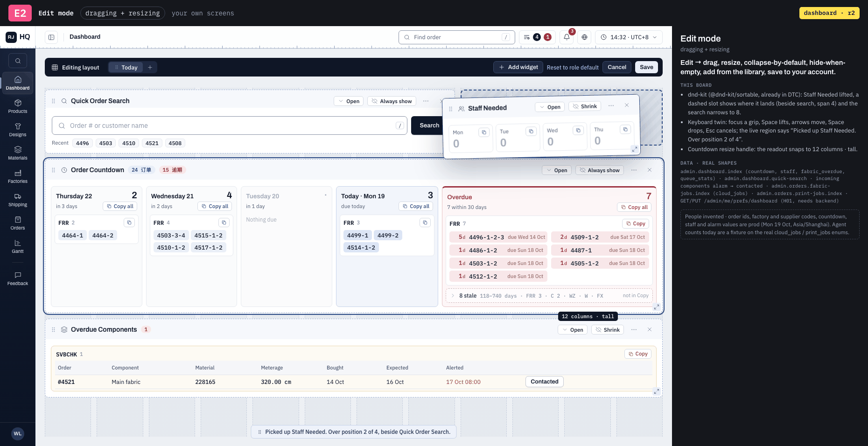
Task: Click the notifications bell icon
Action: (x=567, y=37)
